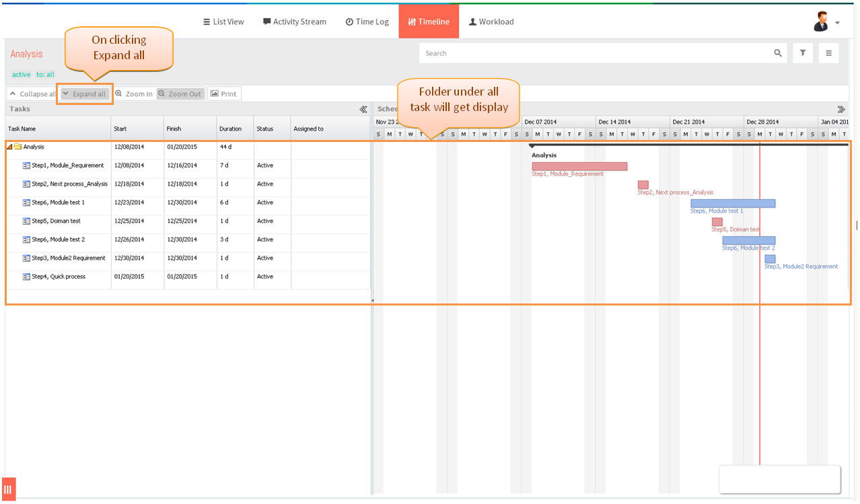Click the 3 d duration cell
860x504 pixels.
point(224,240)
